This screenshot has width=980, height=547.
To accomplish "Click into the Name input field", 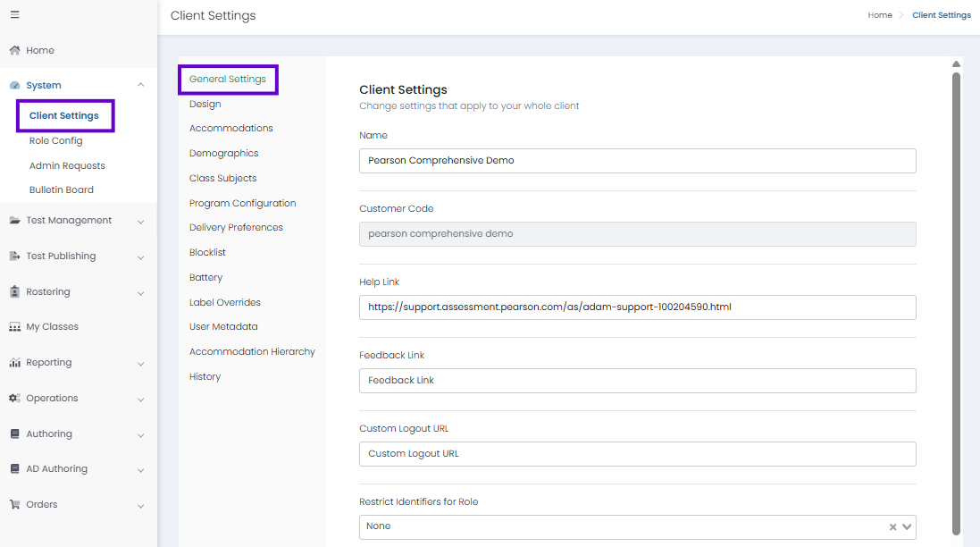I will pyautogui.click(x=638, y=161).
